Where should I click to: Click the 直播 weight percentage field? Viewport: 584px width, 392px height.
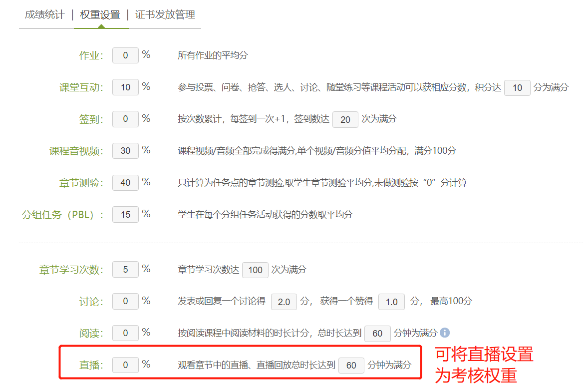pos(125,365)
